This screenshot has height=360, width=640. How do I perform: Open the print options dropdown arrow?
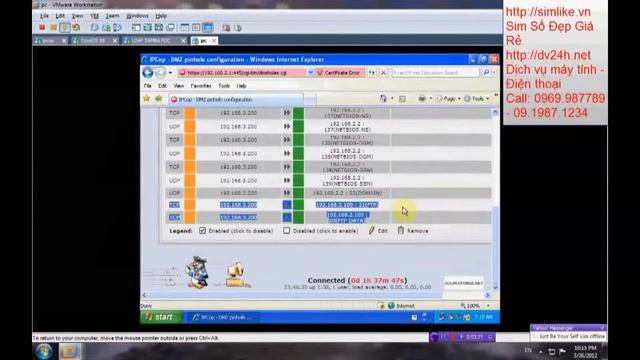pos(431,99)
